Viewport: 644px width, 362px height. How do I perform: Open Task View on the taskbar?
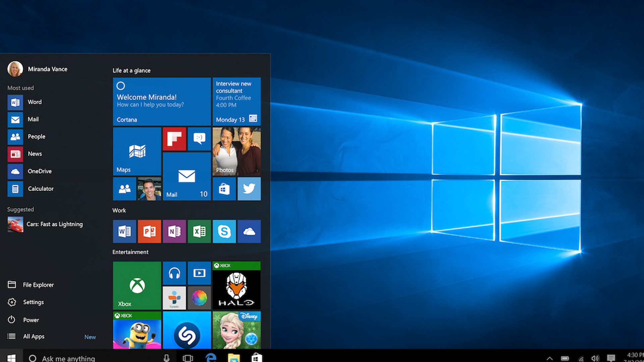pyautogui.click(x=187, y=357)
